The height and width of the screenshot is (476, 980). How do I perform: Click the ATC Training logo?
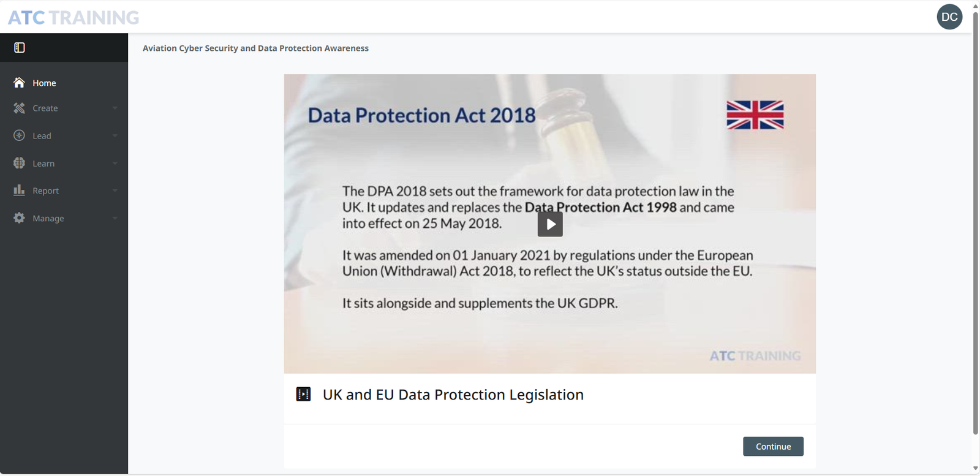[x=73, y=18]
